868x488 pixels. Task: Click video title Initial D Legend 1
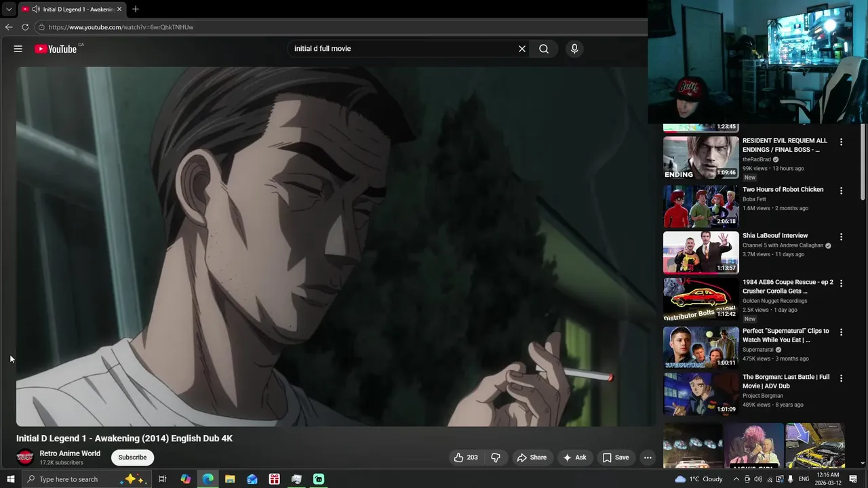click(124, 439)
